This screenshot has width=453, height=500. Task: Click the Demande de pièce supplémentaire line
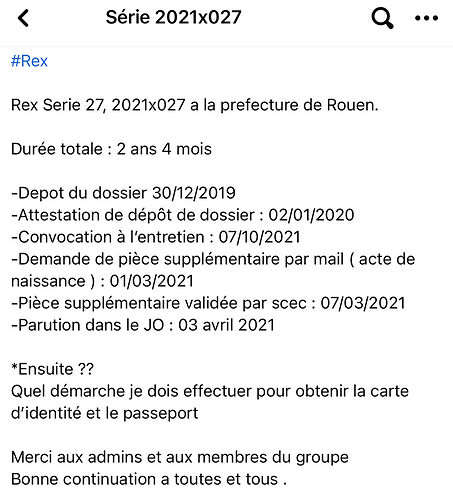click(x=213, y=259)
